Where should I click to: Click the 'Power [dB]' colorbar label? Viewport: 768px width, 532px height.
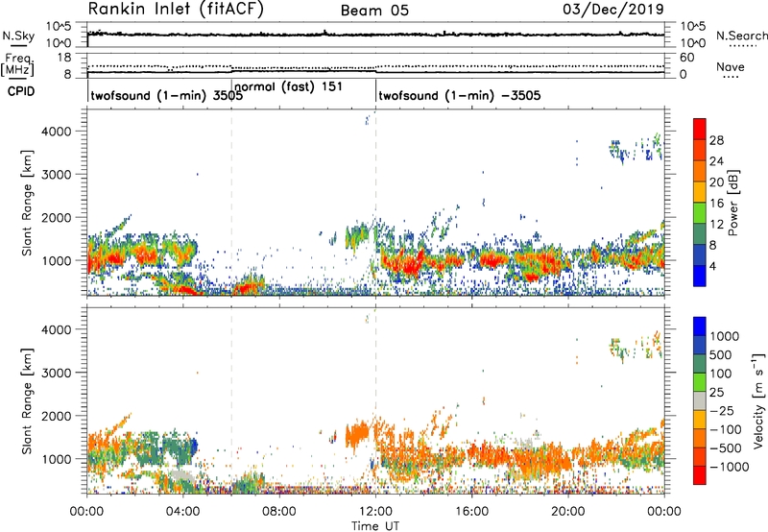[732, 203]
